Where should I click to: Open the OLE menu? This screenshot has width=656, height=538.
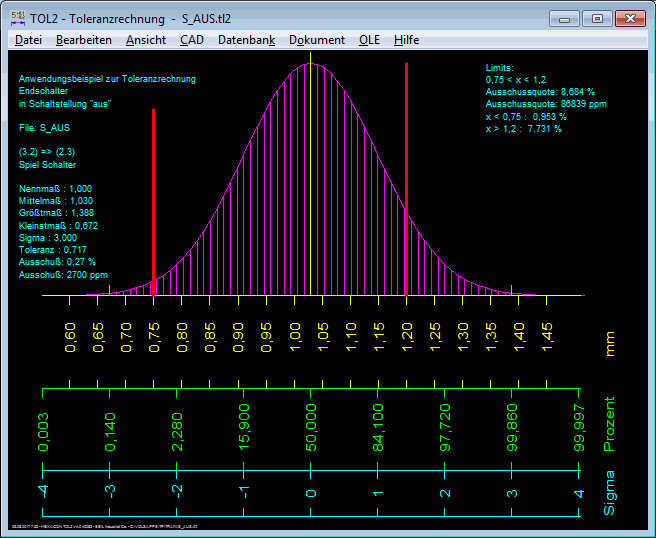pos(369,40)
